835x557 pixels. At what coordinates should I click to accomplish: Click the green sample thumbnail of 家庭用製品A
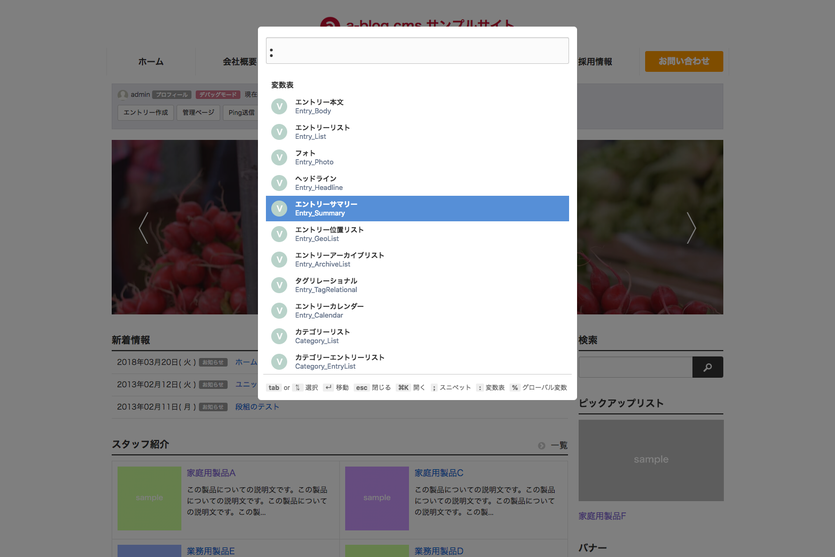click(x=149, y=498)
